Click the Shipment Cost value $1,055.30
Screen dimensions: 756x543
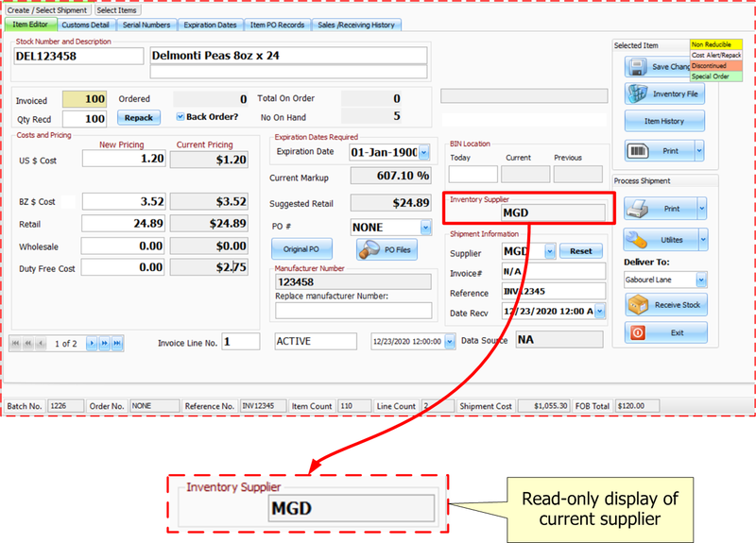[x=544, y=406]
